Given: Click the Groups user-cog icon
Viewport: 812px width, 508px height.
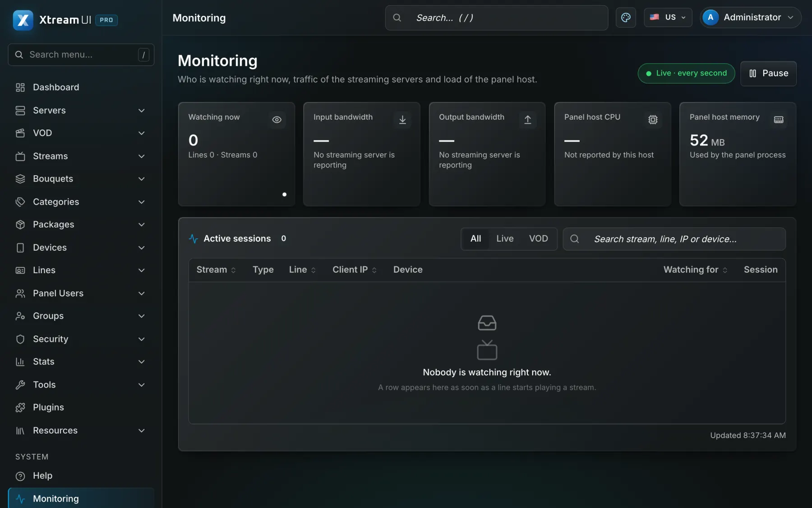Looking at the screenshot, I should click(x=20, y=316).
